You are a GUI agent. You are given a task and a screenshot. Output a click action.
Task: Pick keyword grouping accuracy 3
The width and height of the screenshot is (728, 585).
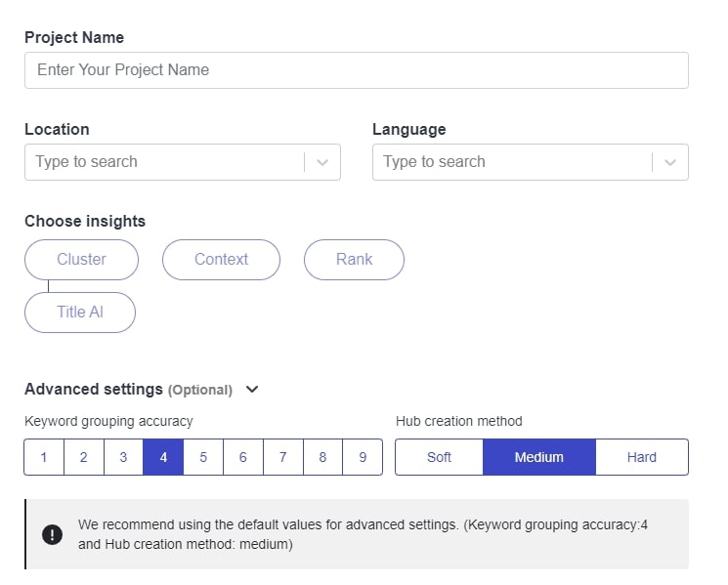pos(123,457)
